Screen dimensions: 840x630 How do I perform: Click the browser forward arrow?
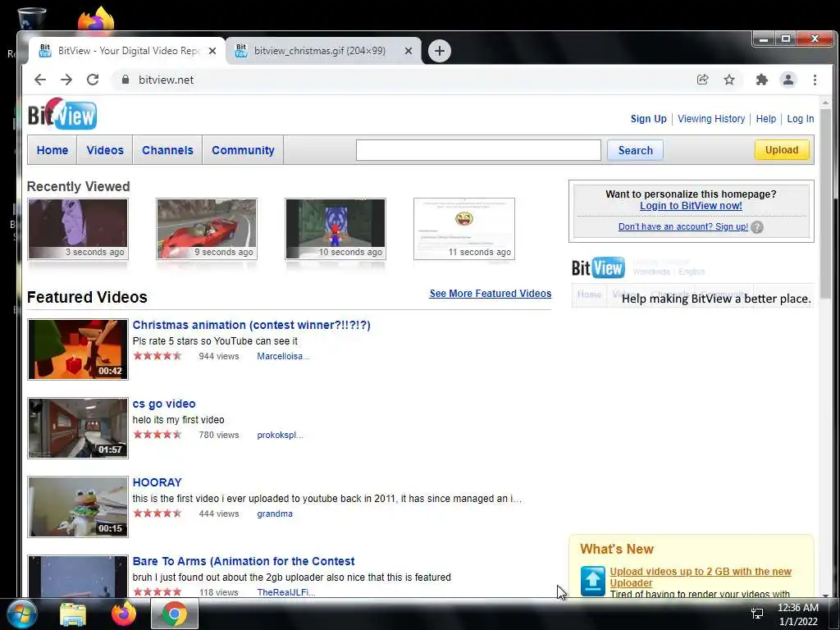[66, 80]
